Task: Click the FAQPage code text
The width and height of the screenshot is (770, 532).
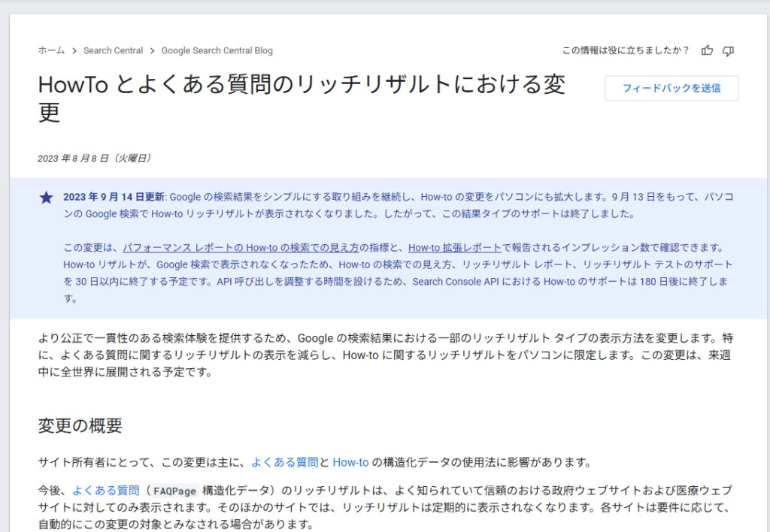Action: [176, 491]
